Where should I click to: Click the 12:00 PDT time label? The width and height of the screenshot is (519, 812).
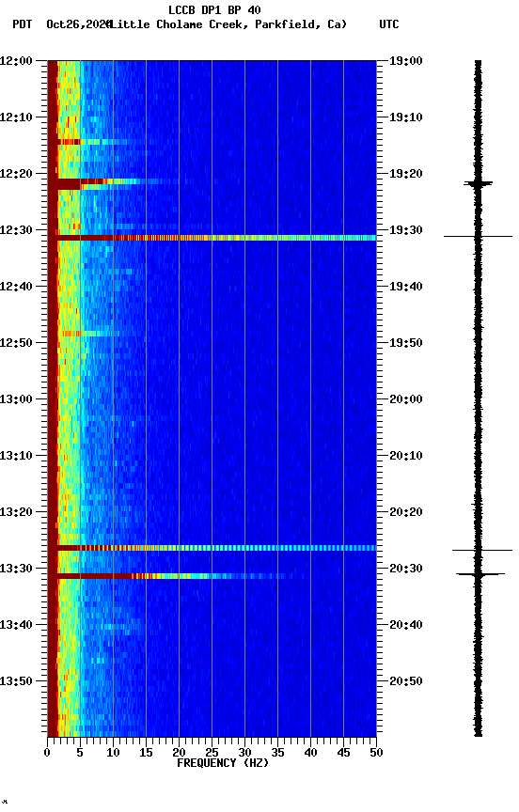click(16, 60)
